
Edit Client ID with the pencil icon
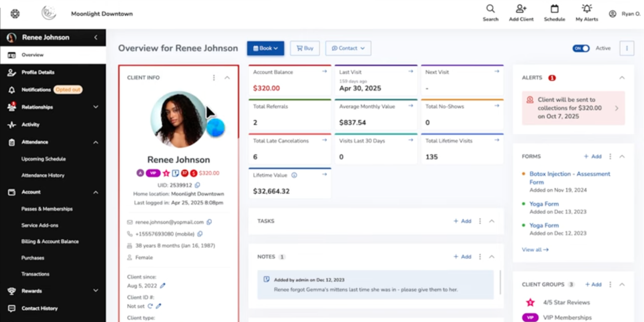(158, 306)
